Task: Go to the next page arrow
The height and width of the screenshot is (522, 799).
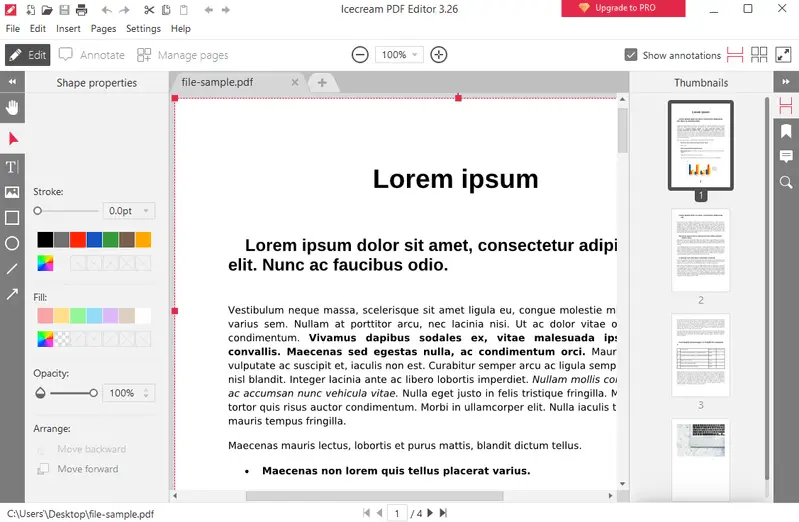Action: [430, 513]
